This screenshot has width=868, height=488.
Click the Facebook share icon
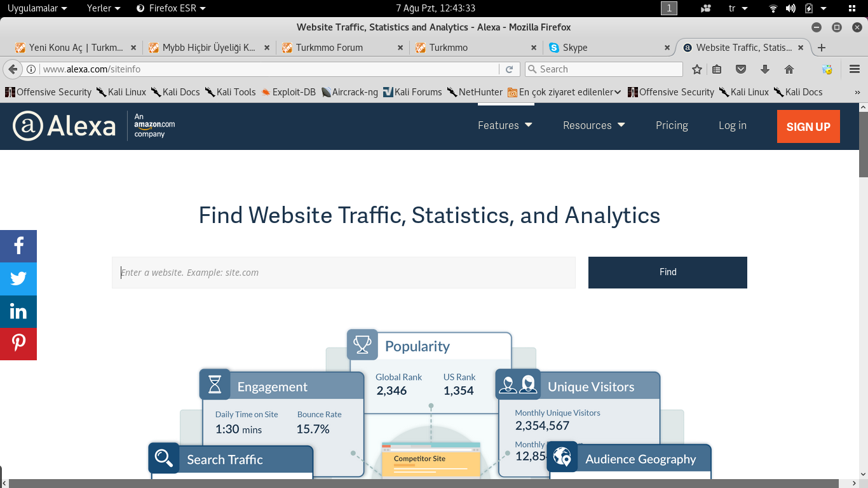click(x=18, y=246)
